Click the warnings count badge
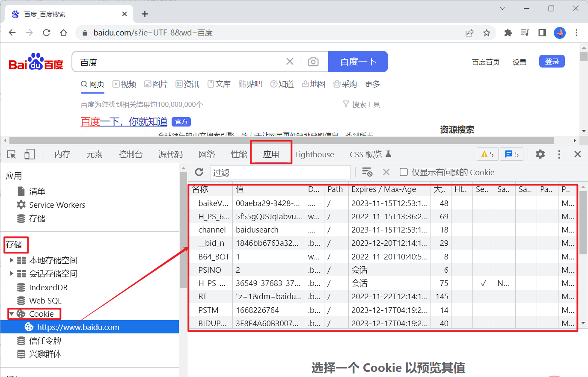 [x=487, y=154]
